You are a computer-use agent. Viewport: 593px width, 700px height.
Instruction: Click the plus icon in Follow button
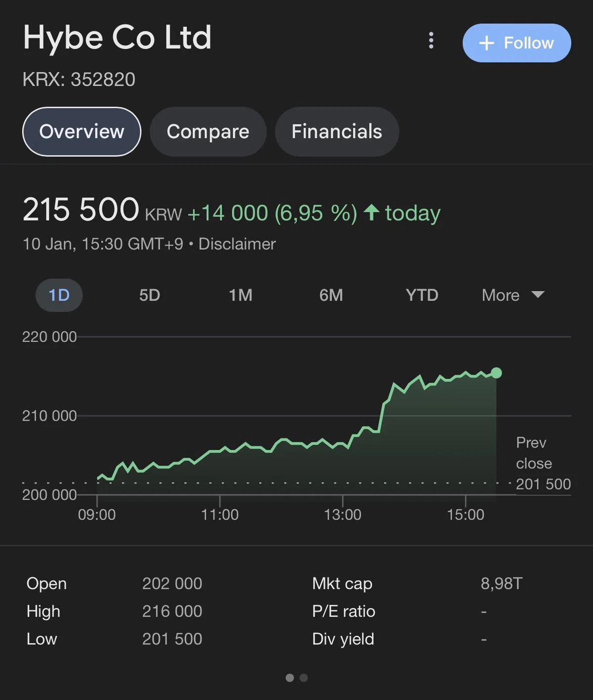487,43
